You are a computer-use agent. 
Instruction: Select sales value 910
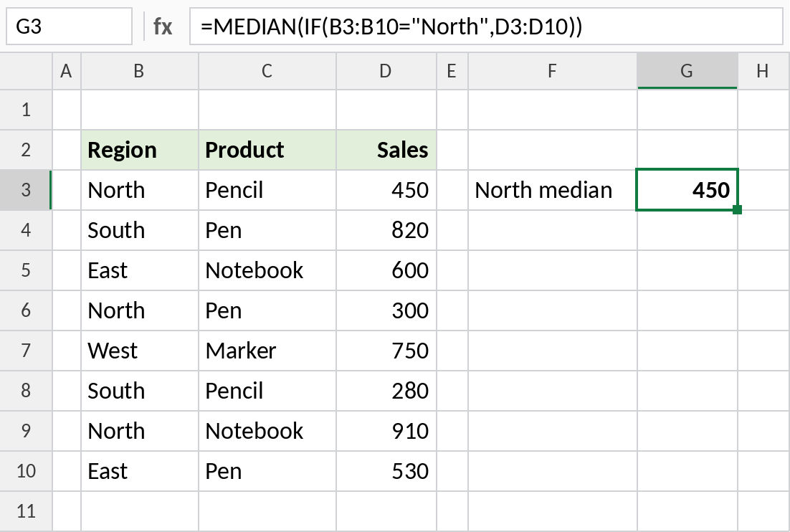click(386, 431)
